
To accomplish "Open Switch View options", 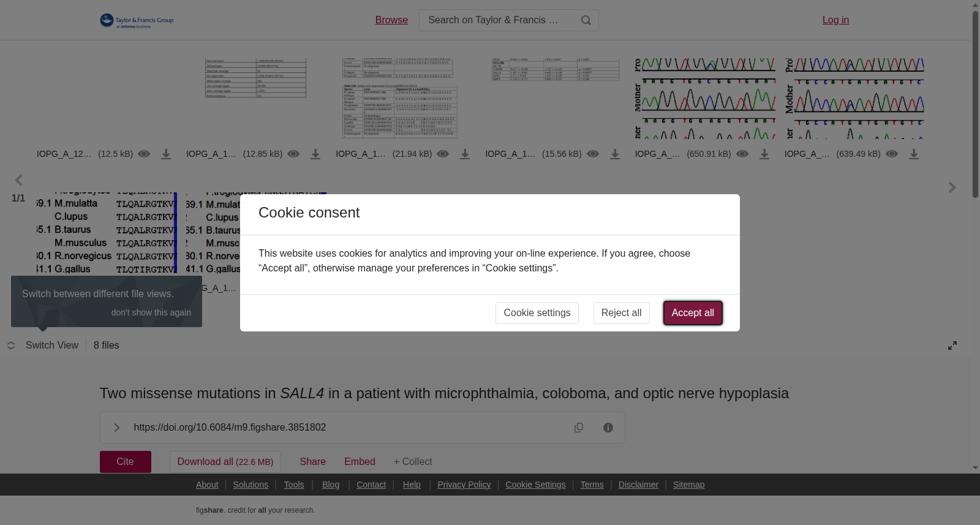I will pyautogui.click(x=43, y=346).
